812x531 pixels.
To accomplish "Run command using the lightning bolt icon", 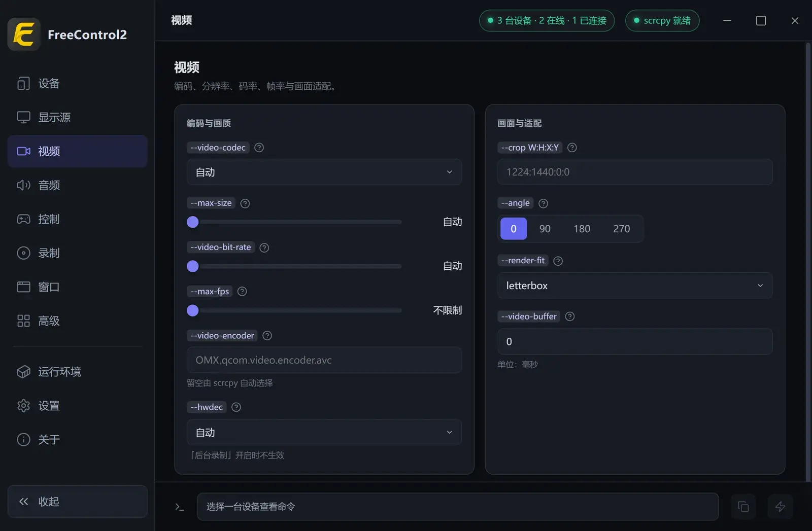I will pyautogui.click(x=780, y=507).
